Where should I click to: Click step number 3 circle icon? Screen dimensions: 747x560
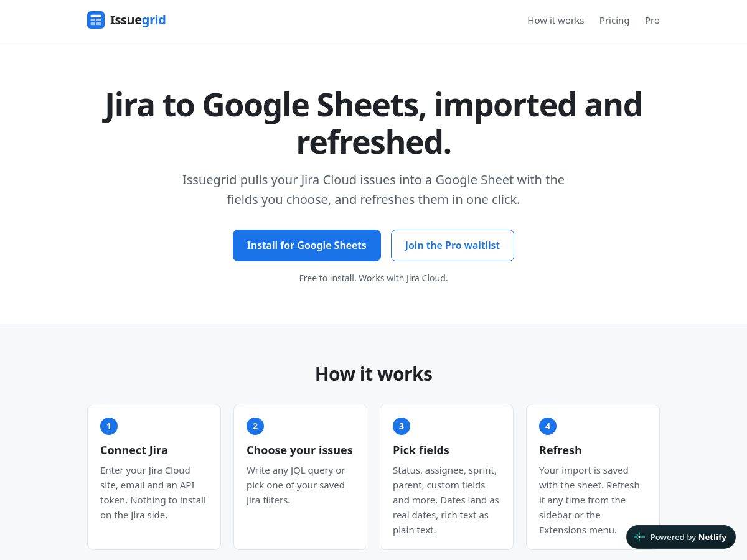(402, 426)
